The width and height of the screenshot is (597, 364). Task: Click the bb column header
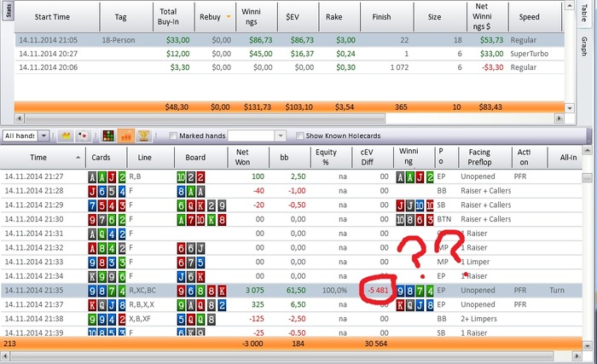(x=284, y=158)
